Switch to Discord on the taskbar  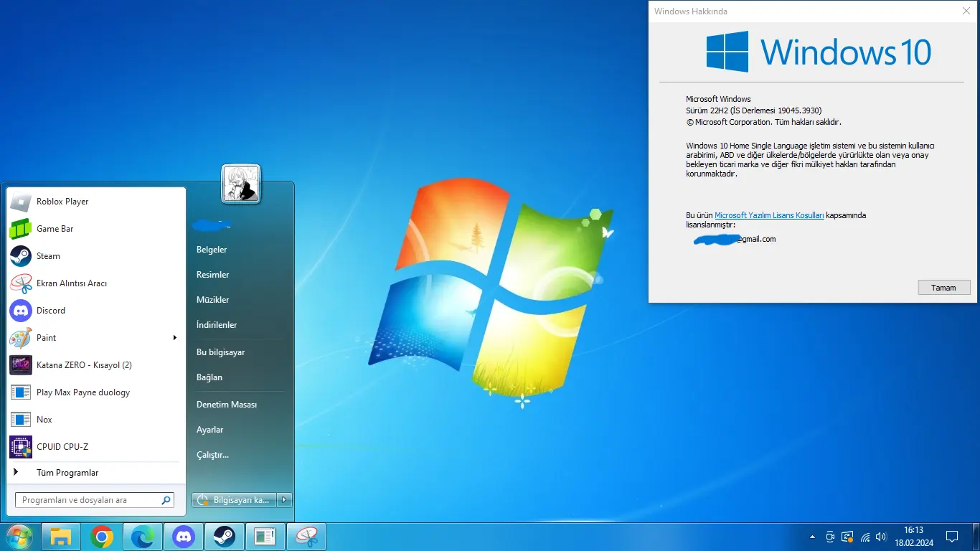click(184, 537)
